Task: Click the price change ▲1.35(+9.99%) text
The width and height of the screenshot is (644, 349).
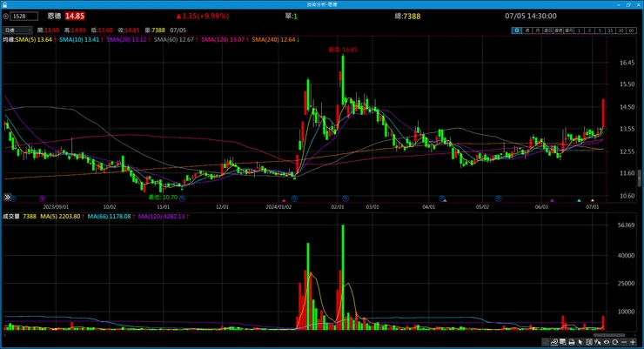Action: click(x=203, y=16)
